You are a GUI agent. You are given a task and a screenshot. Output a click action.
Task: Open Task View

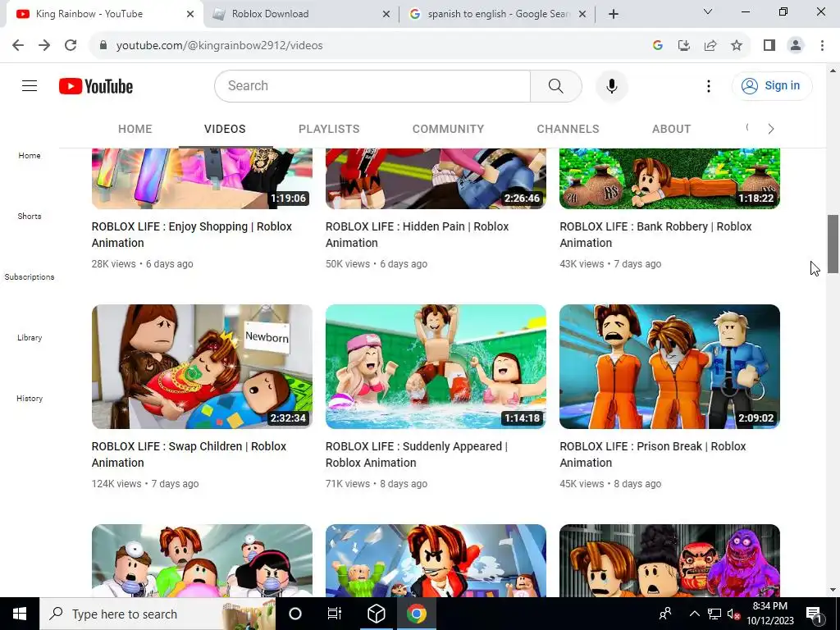335,614
